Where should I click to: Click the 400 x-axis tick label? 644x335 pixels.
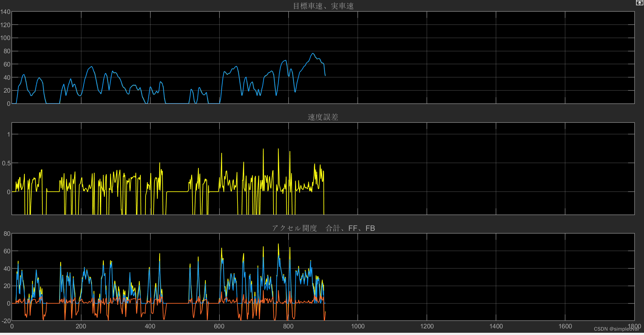coord(150,326)
